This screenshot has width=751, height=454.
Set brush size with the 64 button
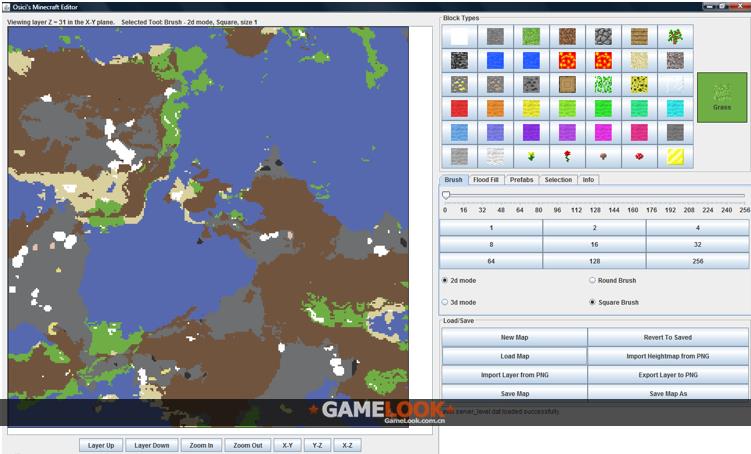coord(491,261)
